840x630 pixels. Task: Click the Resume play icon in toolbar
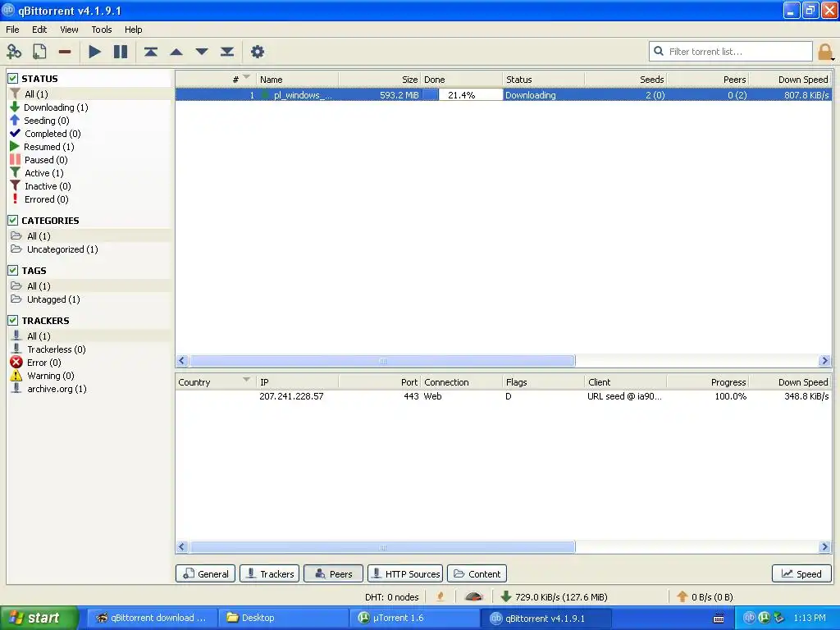tap(95, 52)
